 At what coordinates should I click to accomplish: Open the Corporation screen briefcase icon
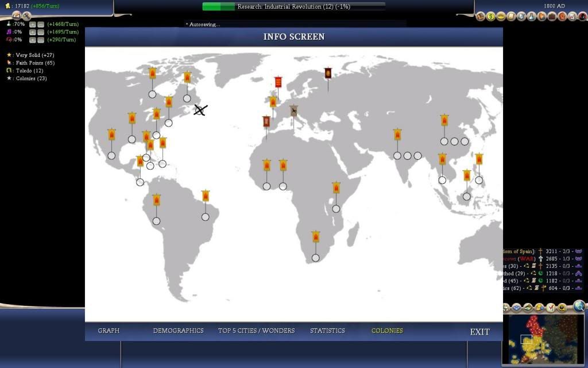point(552,17)
